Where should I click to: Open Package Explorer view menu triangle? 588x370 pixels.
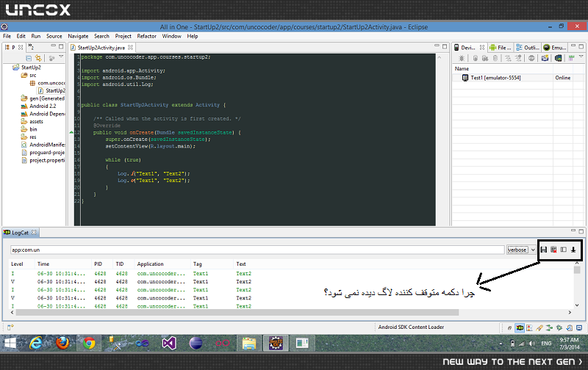pyautogui.click(x=61, y=57)
